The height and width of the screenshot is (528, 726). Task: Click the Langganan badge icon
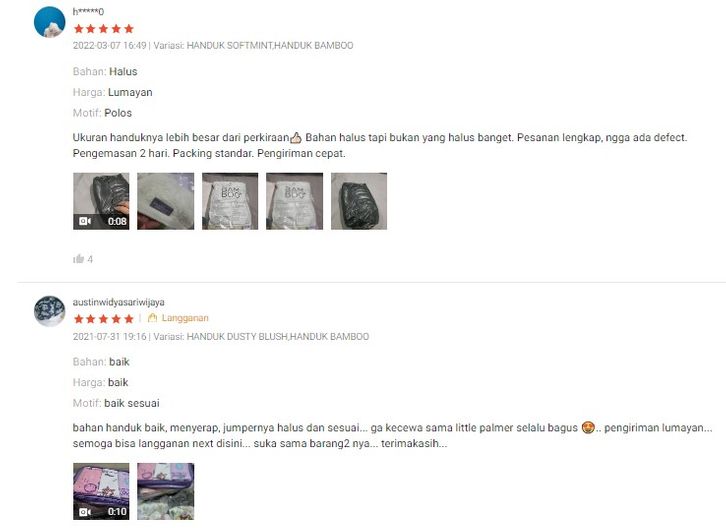(152, 318)
